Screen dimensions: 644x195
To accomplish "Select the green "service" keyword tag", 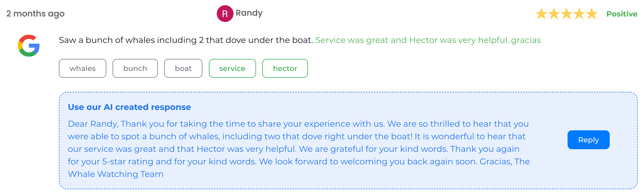I will coord(232,68).
